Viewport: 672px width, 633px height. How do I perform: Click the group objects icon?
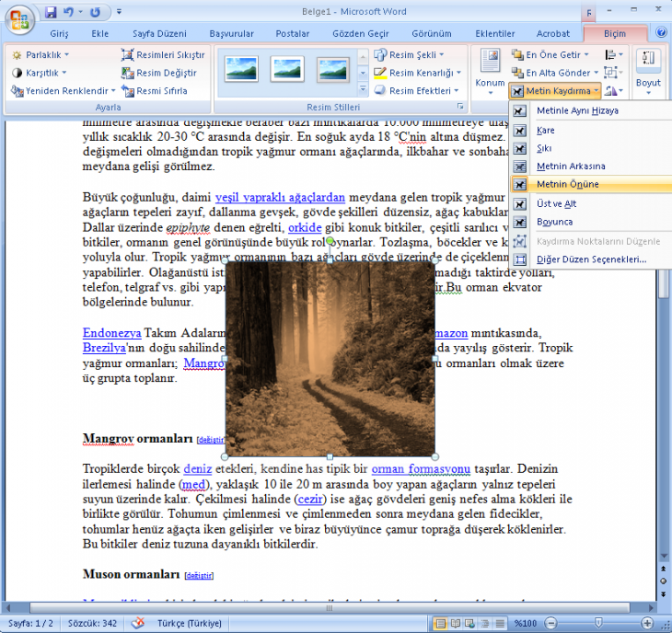pyautogui.click(x=613, y=73)
